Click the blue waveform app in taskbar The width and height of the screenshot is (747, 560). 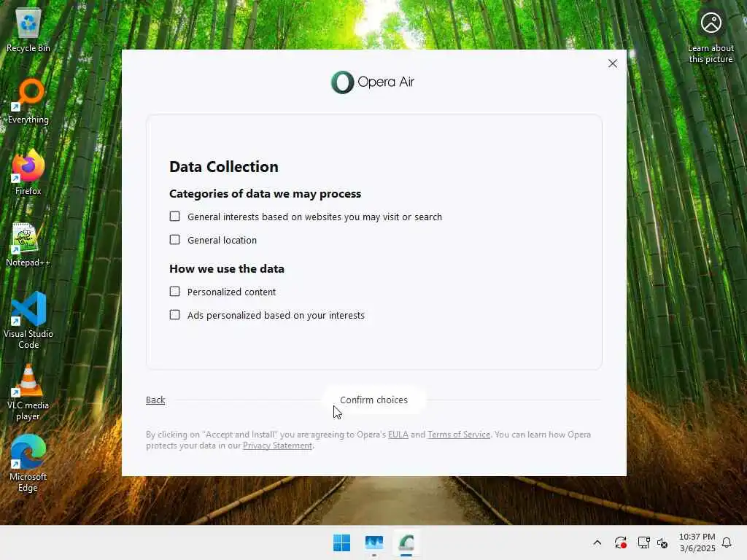374,542
